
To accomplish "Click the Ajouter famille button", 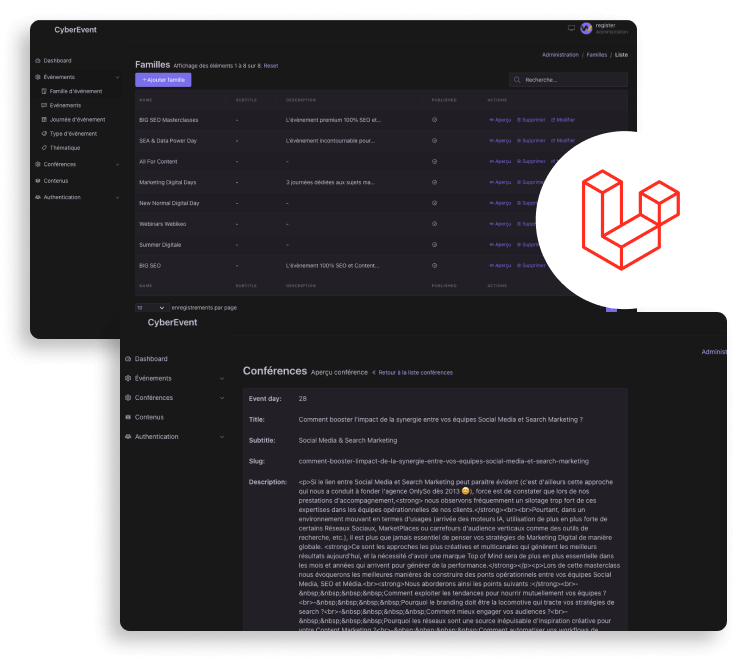I will 163,80.
